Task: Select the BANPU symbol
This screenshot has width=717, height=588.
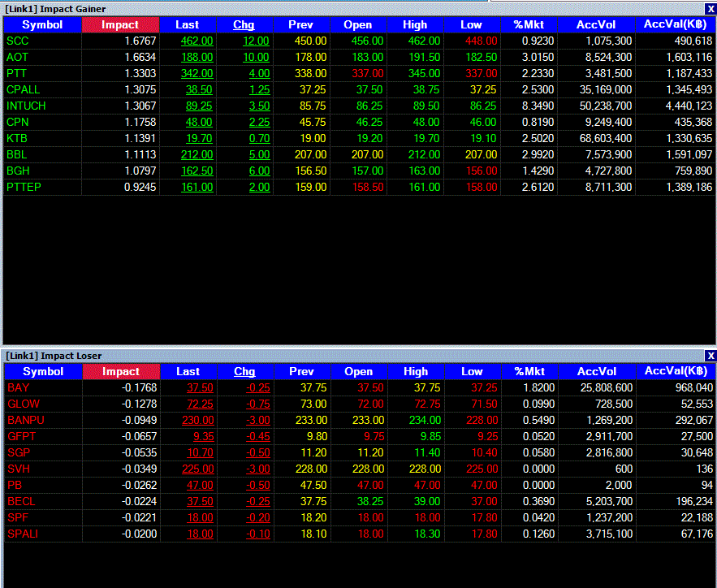Action: point(26,420)
